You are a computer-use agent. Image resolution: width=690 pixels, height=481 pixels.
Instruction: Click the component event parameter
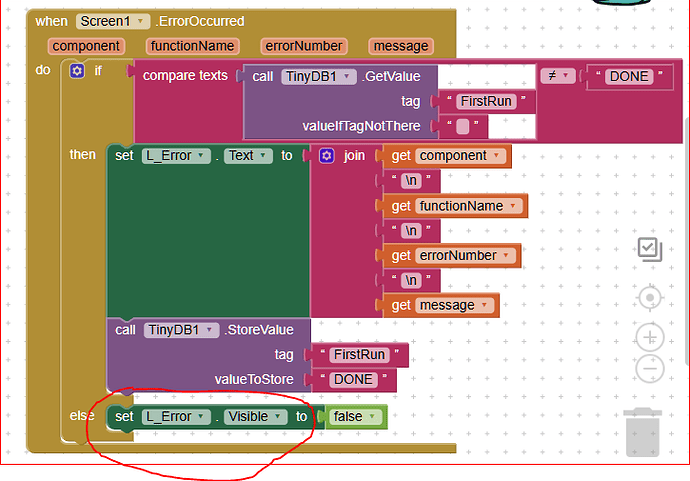tap(86, 46)
